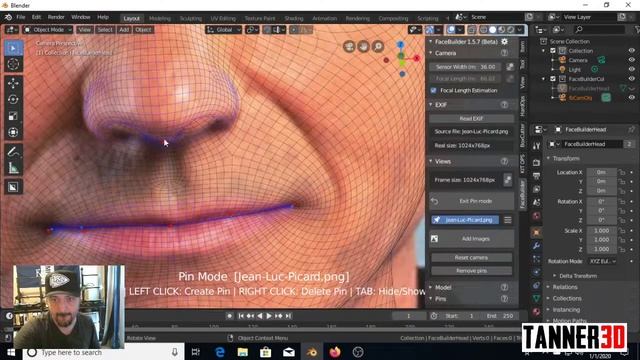Activate the Transform tool
This screenshot has height=360, width=640.
point(13,132)
